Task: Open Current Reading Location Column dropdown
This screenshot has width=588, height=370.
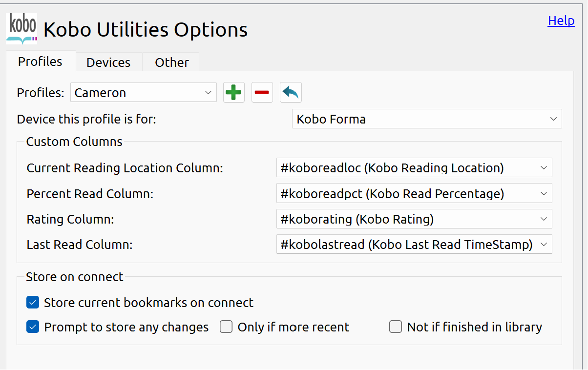Action: [x=414, y=168]
